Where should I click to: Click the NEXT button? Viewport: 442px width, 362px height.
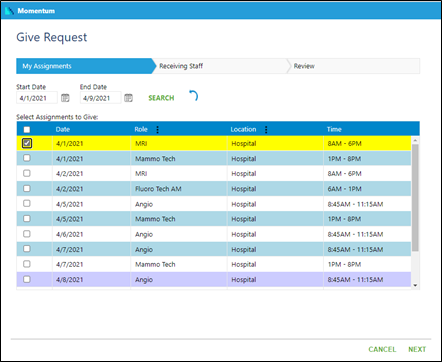[x=417, y=349]
